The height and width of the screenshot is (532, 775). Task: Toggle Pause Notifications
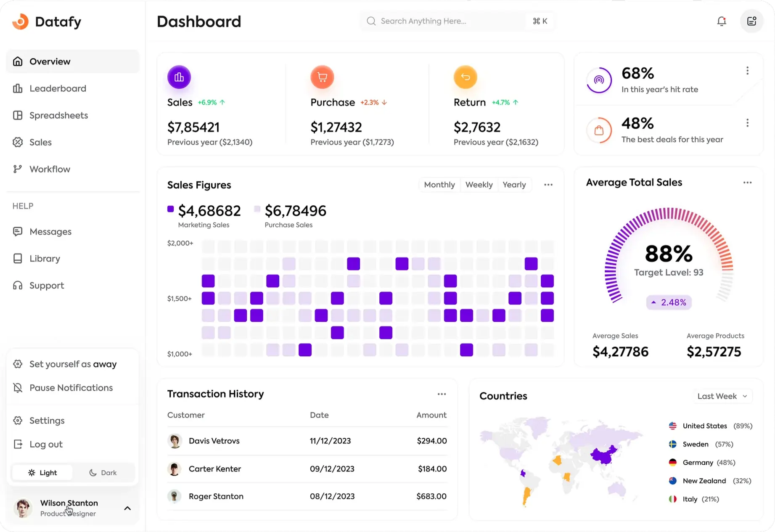coord(71,388)
